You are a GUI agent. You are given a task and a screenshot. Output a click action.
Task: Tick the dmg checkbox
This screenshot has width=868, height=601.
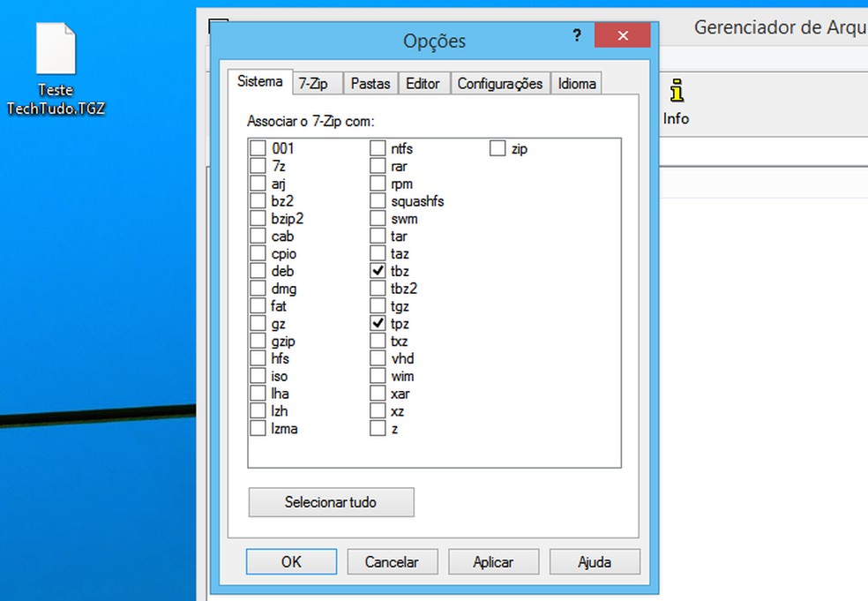[258, 289]
